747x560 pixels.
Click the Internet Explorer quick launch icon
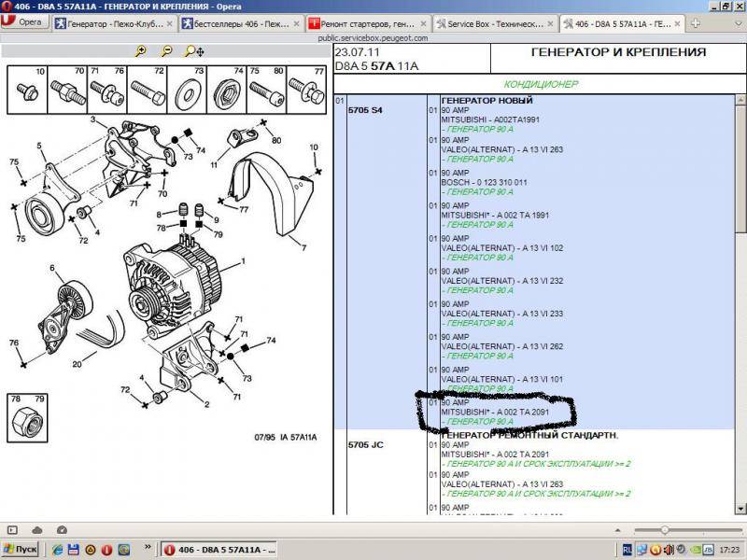[x=58, y=550]
